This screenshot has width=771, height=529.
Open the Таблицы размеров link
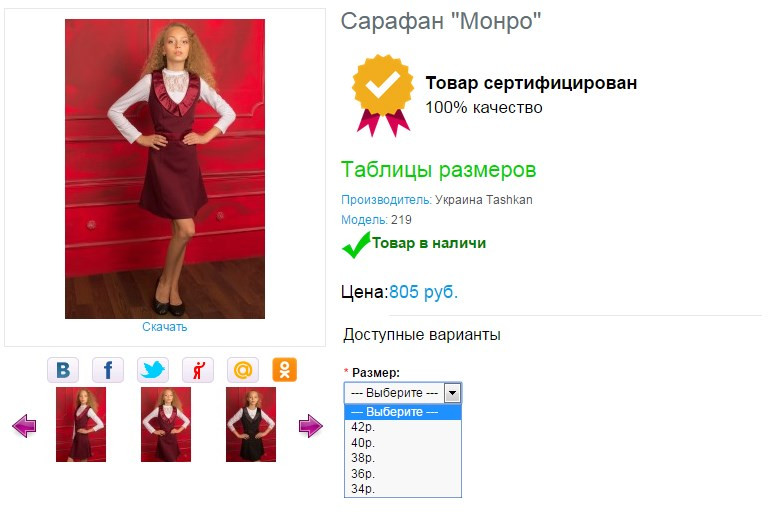pyautogui.click(x=438, y=170)
